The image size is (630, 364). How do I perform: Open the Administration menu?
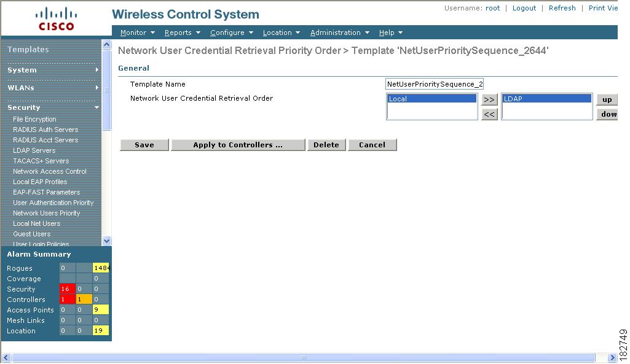click(x=339, y=33)
